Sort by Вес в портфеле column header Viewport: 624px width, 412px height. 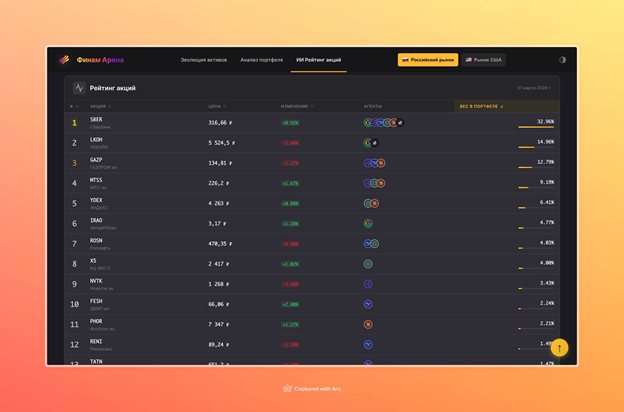click(481, 106)
